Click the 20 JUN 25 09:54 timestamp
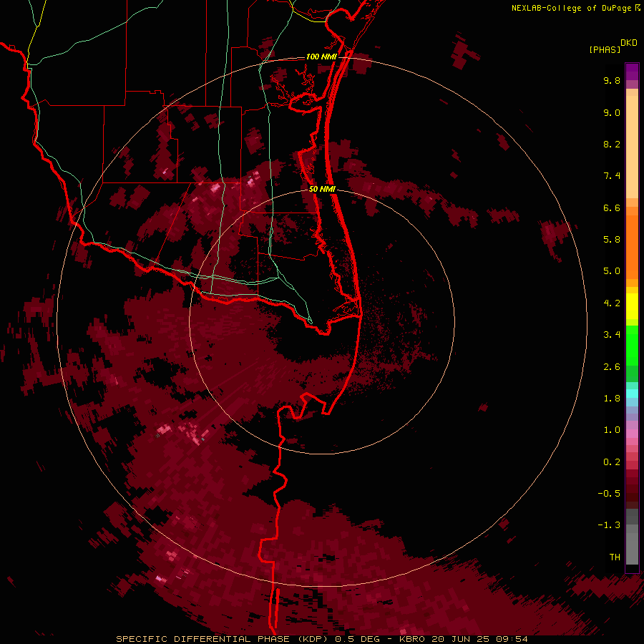This screenshot has height=644, width=644. [479, 639]
